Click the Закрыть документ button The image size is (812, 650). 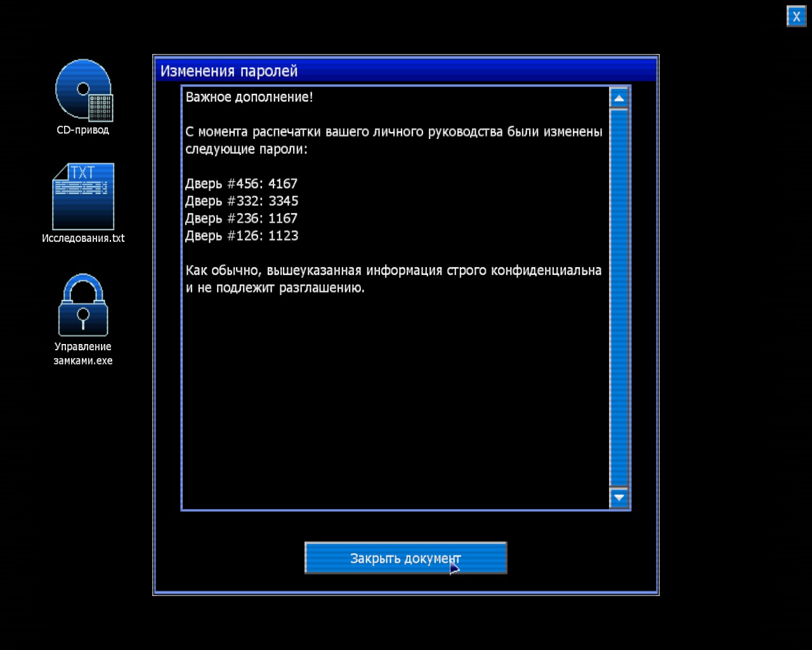pos(405,558)
